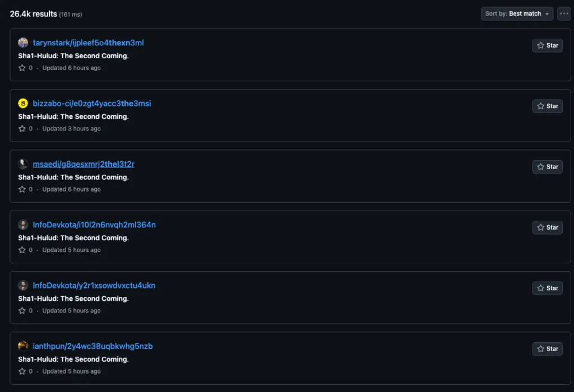Viewport: 574px width, 392px height.
Task: Click the three-dot more options button
Action: (564, 13)
